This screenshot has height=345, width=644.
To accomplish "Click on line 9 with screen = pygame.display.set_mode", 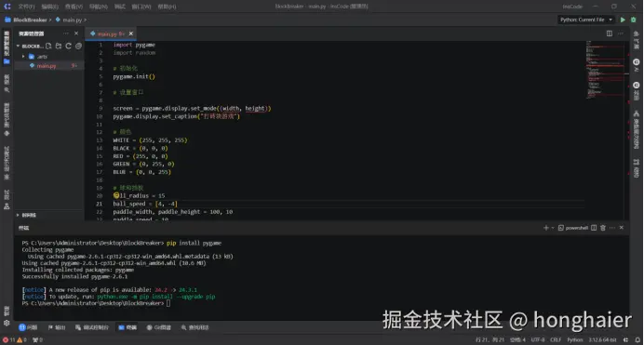I will [192, 108].
